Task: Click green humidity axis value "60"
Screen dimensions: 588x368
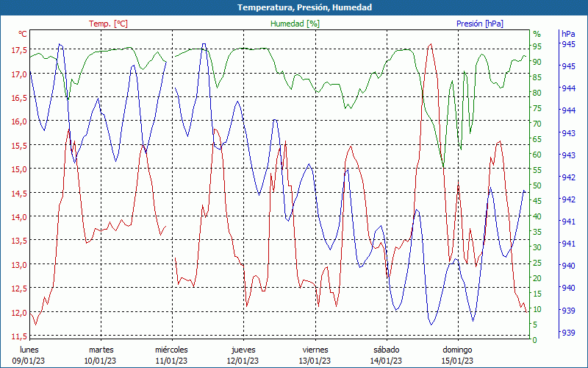Action: tap(537, 155)
